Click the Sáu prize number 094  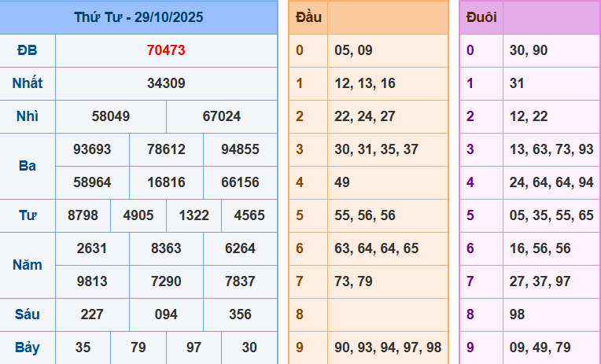click(x=166, y=314)
